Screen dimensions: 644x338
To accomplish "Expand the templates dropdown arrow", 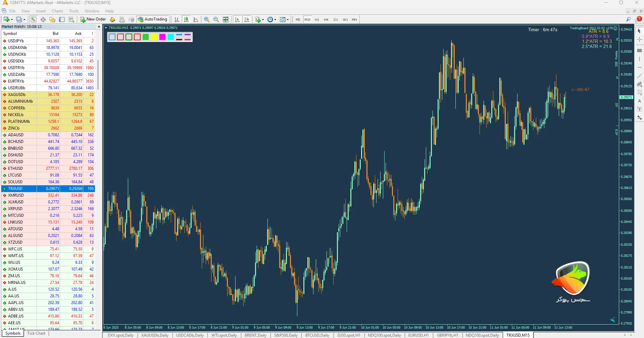I will pos(288,20).
